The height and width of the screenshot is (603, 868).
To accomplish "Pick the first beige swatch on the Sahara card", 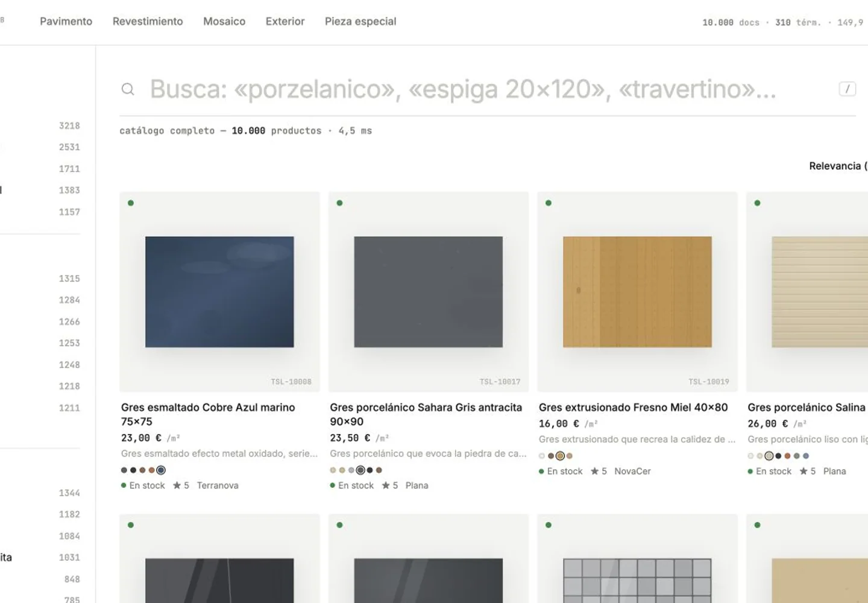I will pos(333,470).
